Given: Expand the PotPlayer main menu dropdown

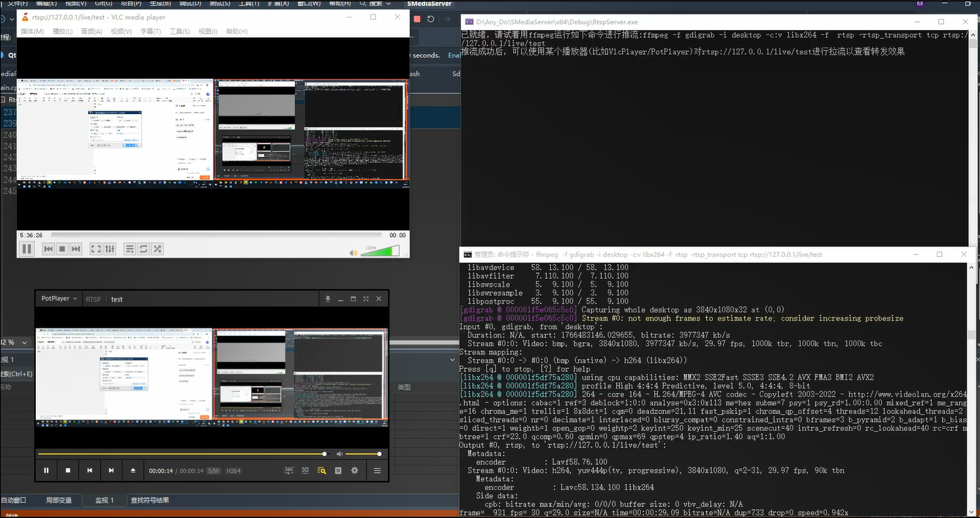Looking at the screenshot, I should coord(59,299).
